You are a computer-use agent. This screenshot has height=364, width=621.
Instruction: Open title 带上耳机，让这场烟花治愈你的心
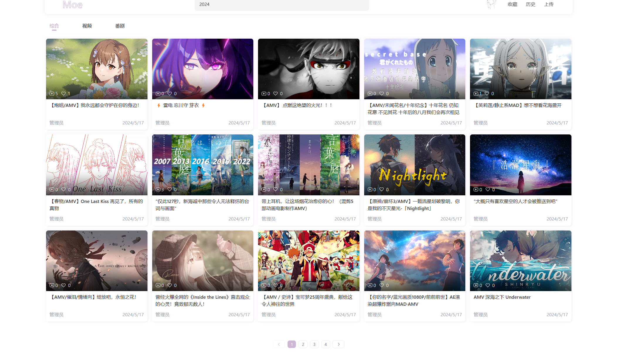click(308, 205)
